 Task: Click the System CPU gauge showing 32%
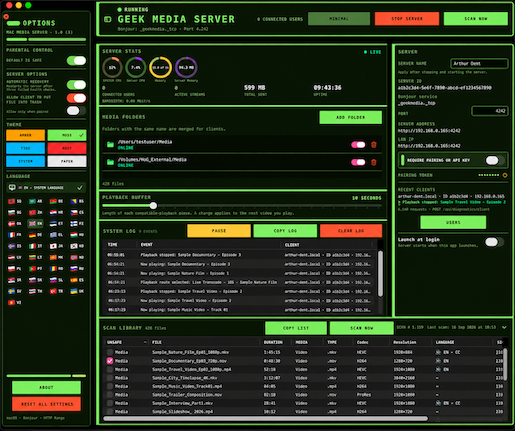click(112, 67)
